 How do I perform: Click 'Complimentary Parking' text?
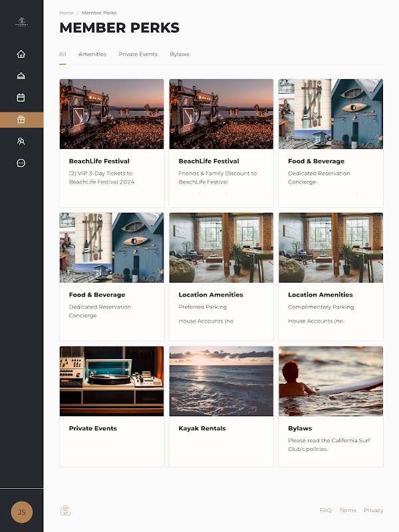[321, 307]
